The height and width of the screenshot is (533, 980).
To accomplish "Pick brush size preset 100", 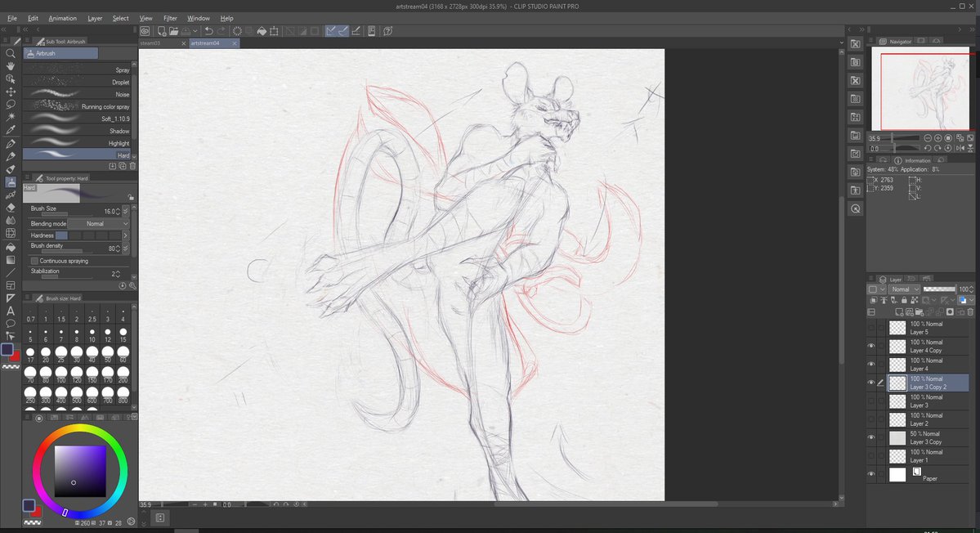I will coord(61,374).
